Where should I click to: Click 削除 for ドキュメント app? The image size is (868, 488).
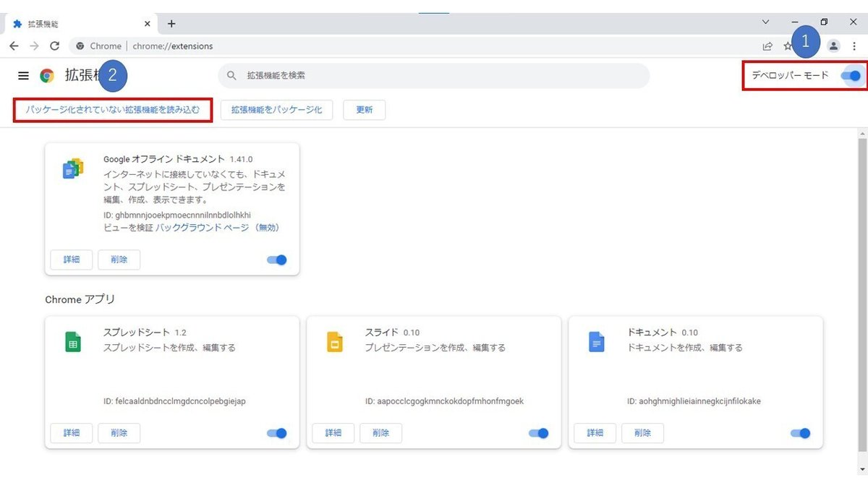pos(643,433)
